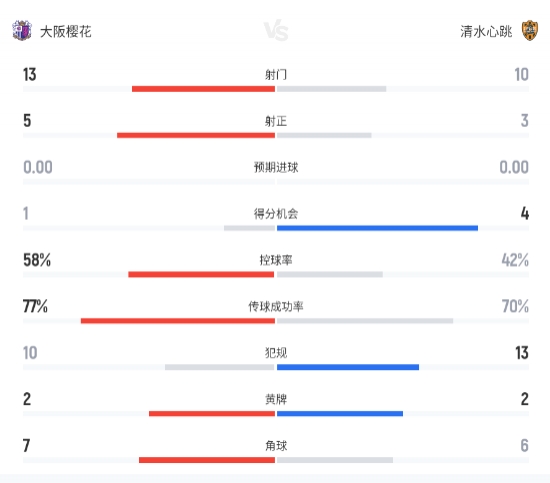Click the Cerezo Osaka team crest icon
The image size is (550, 483).
(x=22, y=31)
